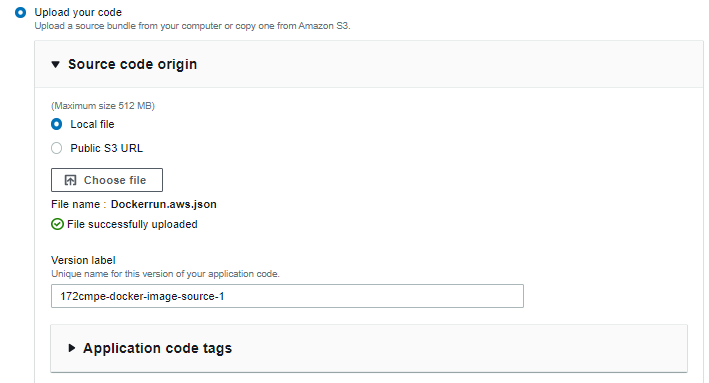Viewport: 709px width, 383px height.
Task: Click the Local file label text
Action: pyautogui.click(x=92, y=124)
